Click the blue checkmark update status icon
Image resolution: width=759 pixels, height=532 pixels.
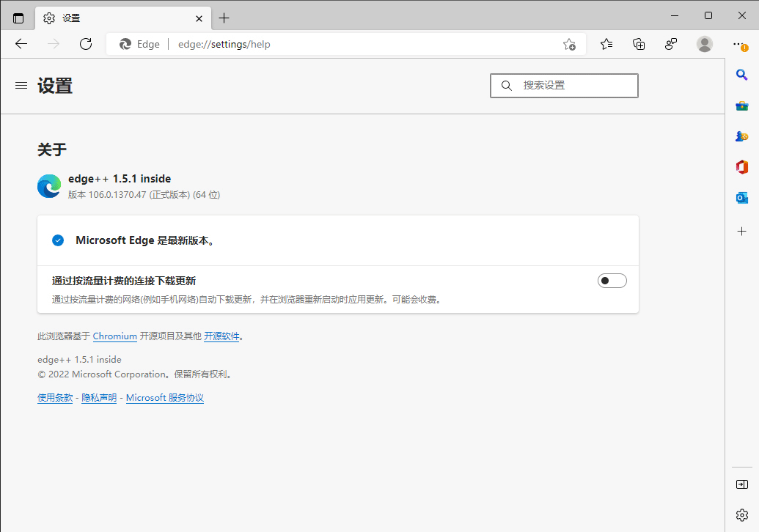[58, 240]
